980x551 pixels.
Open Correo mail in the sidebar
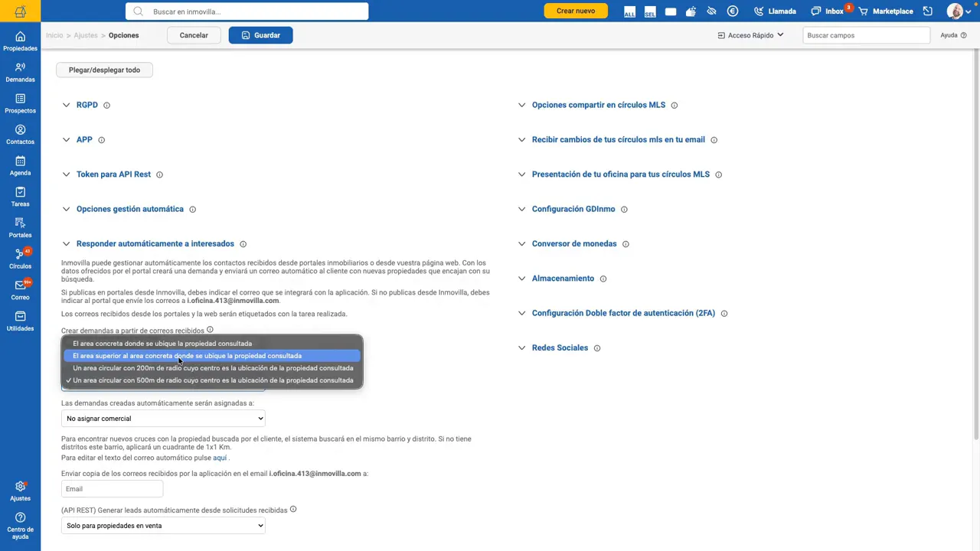pos(20,290)
